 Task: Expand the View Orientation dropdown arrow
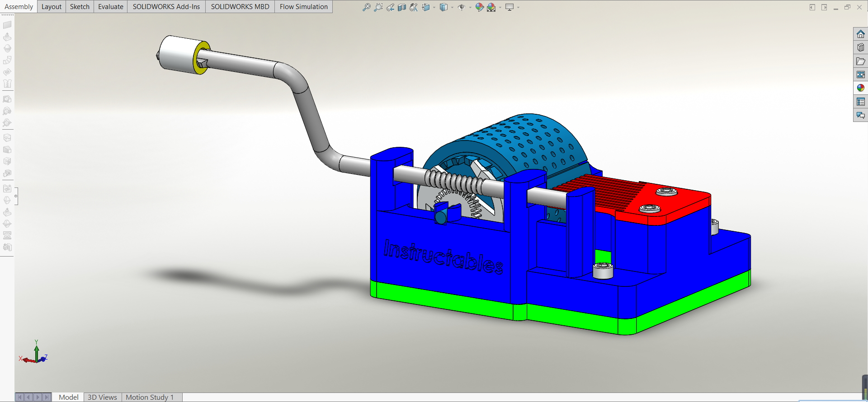434,7
